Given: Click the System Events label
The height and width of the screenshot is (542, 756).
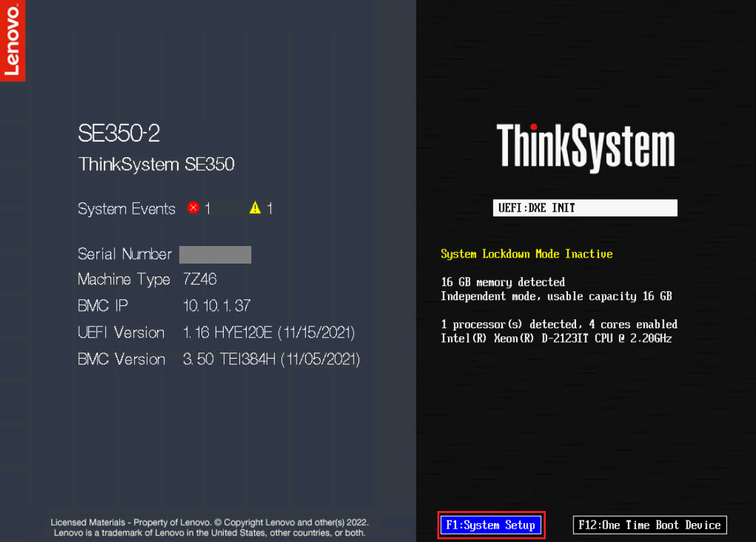Looking at the screenshot, I should [x=127, y=209].
